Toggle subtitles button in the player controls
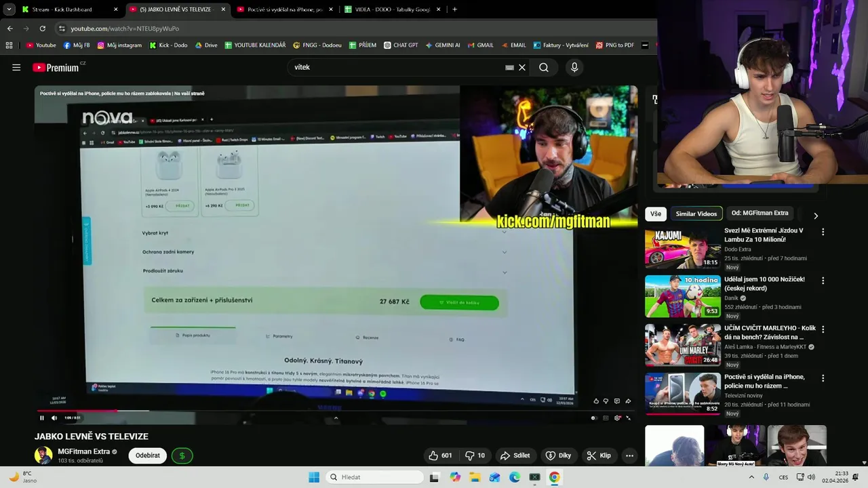 click(x=606, y=418)
